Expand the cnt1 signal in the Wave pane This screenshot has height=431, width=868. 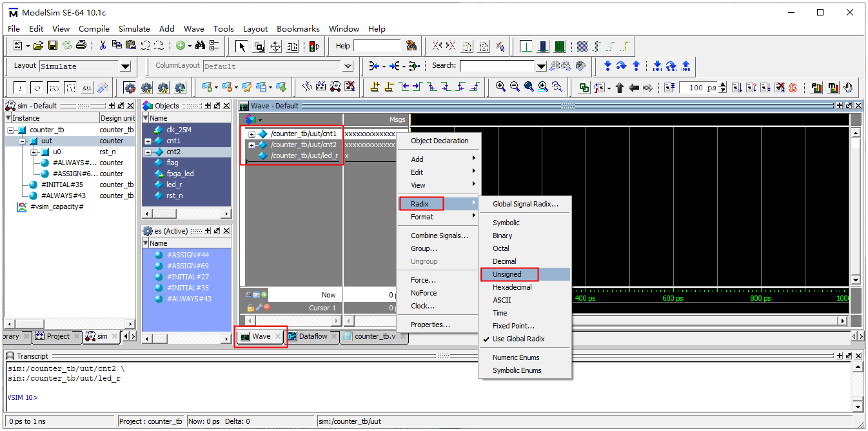tap(252, 134)
